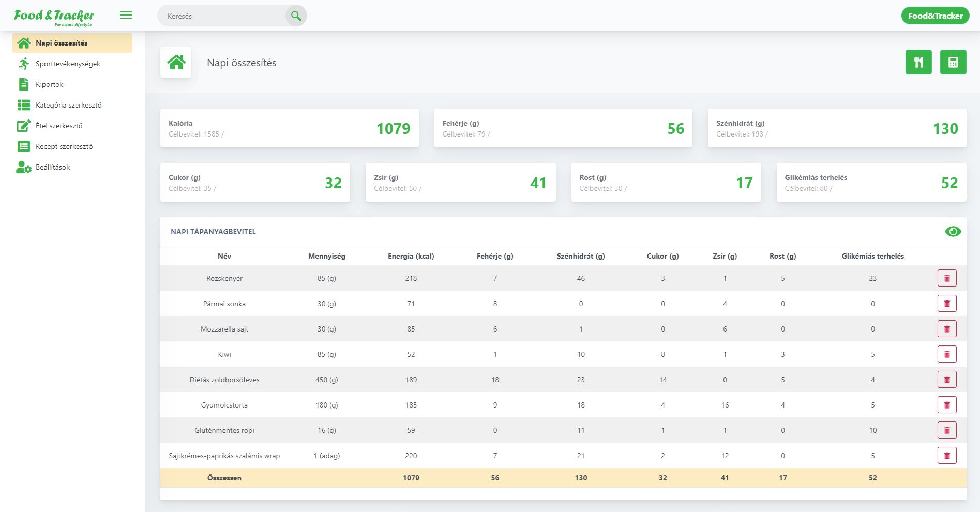Screen dimensions: 980x512
Task: Click the Gyümölcstorta name cell
Action: pos(224,405)
